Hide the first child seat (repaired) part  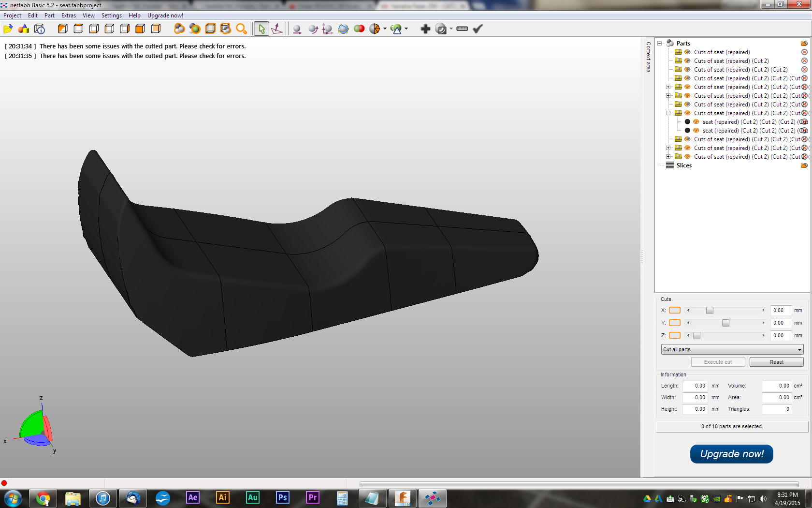pos(696,122)
